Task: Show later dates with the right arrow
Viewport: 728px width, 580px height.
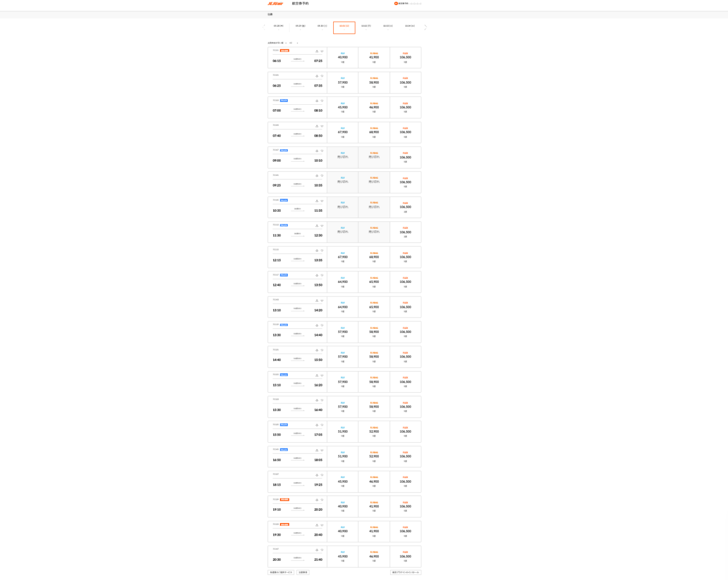Action: click(425, 27)
